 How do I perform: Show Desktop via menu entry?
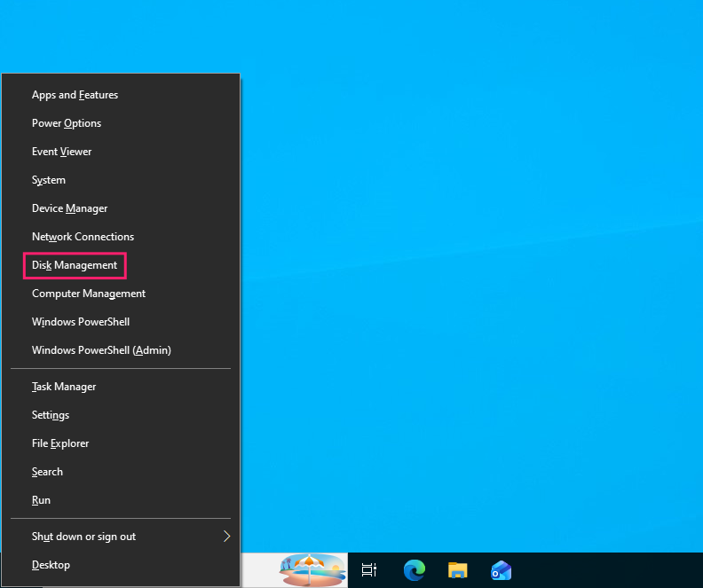pos(121,565)
